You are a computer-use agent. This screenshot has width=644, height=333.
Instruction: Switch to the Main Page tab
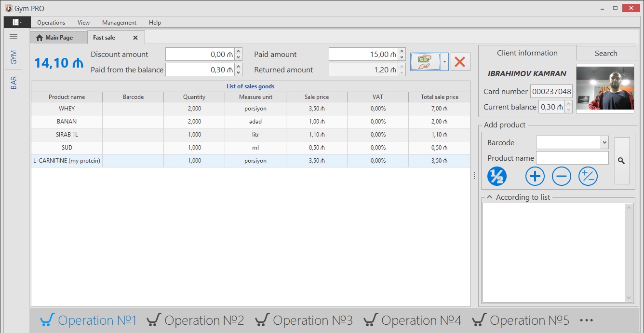tap(54, 38)
